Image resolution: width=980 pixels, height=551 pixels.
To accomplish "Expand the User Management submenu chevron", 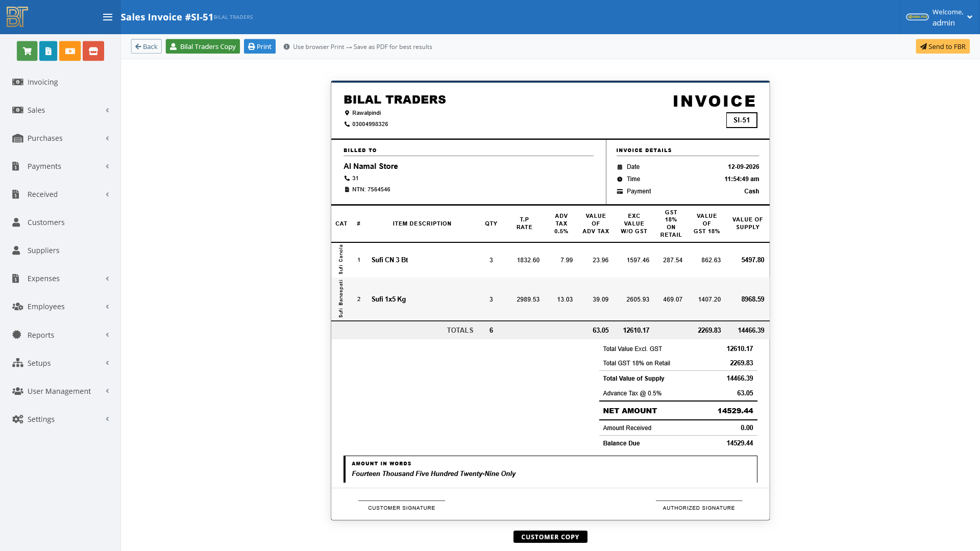I will tap(107, 391).
